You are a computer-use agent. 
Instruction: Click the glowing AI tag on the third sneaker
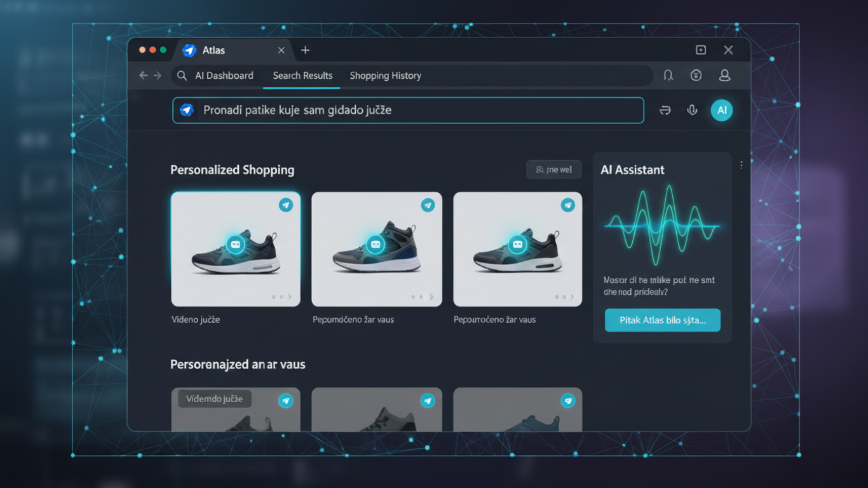(517, 243)
